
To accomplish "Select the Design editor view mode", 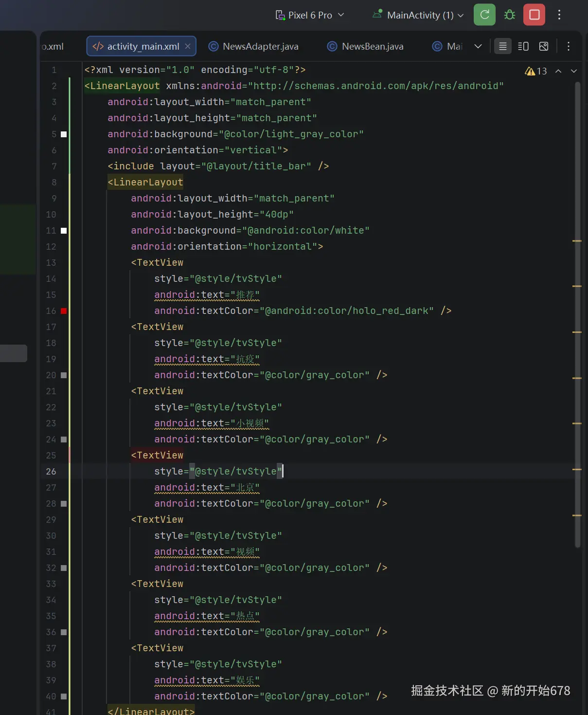I will [544, 46].
